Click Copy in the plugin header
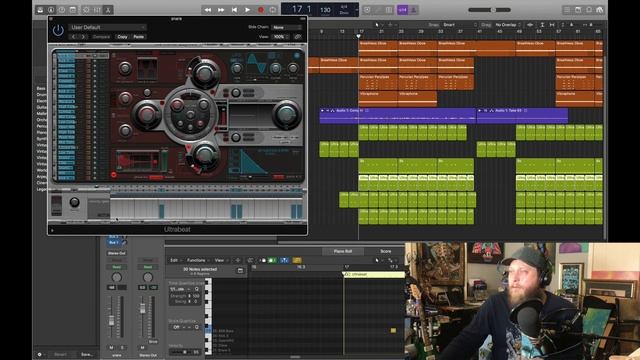Screen dimensions: 640x360 122,37
